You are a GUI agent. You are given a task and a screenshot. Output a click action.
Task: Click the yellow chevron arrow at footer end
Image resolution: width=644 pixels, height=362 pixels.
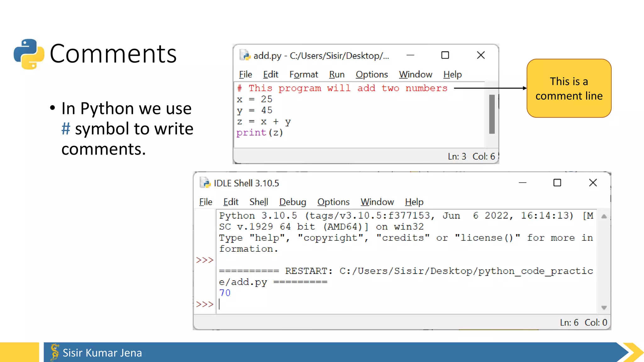633,352
